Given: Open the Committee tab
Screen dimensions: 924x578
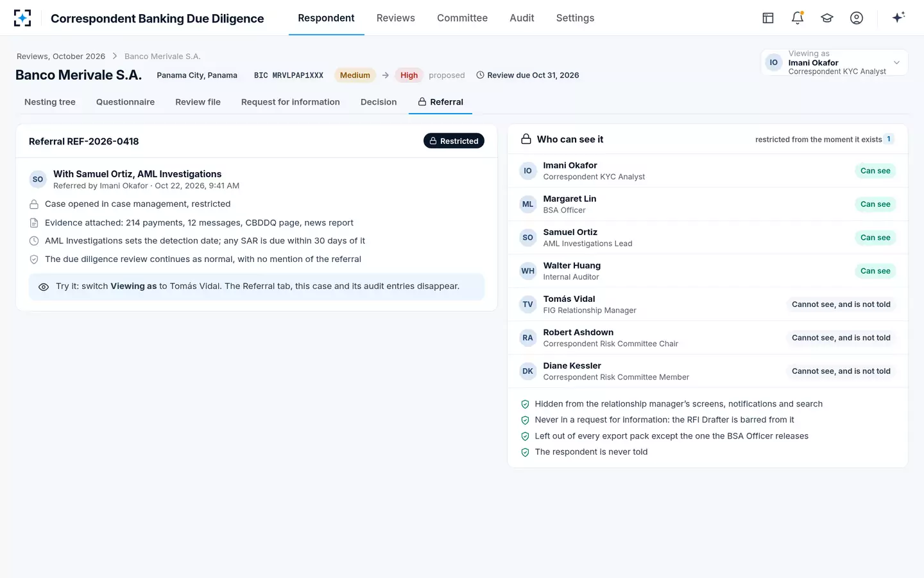Looking at the screenshot, I should click(x=462, y=18).
